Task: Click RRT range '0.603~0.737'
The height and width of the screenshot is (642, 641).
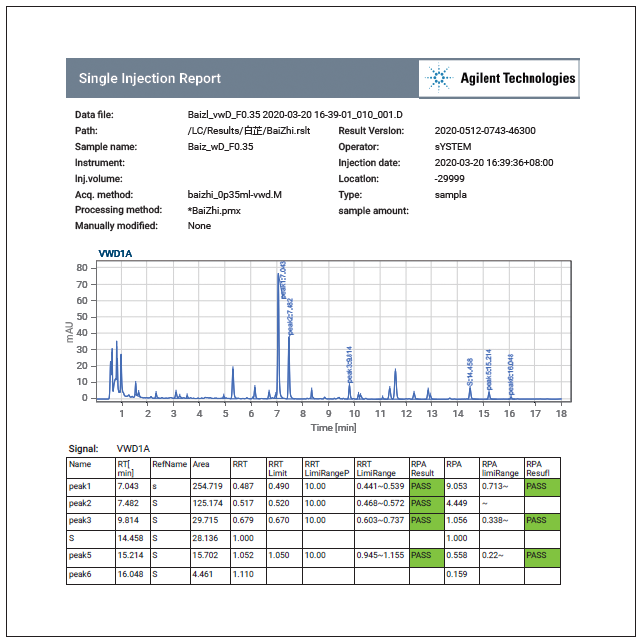Action: [380, 520]
